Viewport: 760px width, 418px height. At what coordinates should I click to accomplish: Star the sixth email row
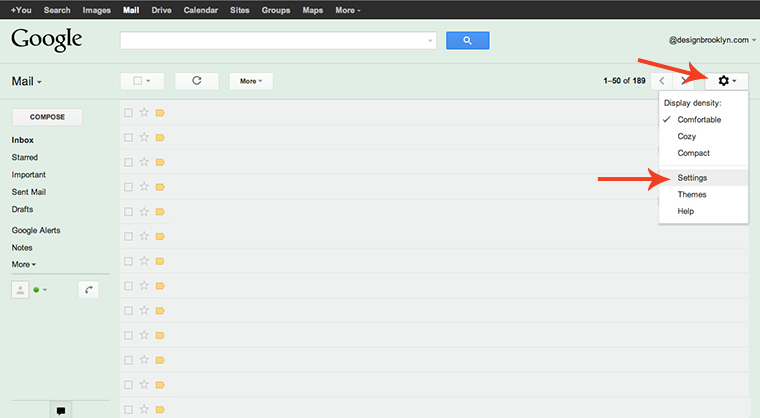(x=144, y=236)
